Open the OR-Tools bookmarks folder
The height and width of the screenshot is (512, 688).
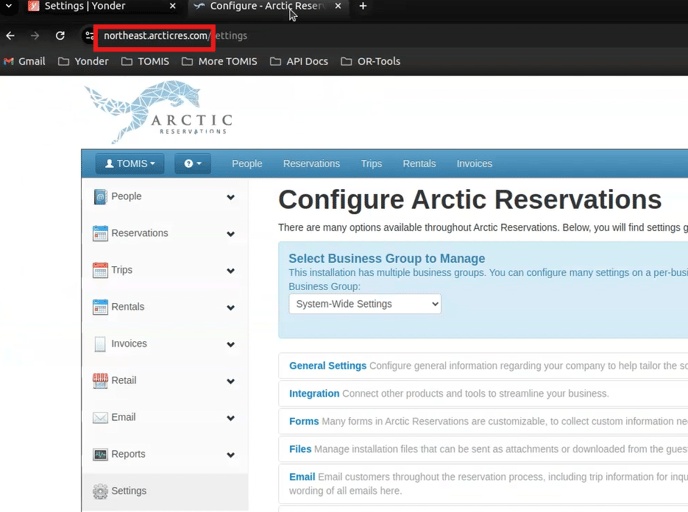pyautogui.click(x=370, y=61)
